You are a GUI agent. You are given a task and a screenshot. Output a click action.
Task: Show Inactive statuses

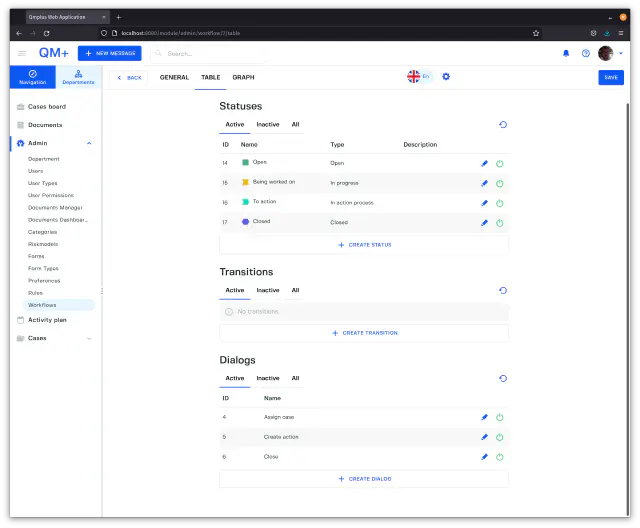point(268,124)
